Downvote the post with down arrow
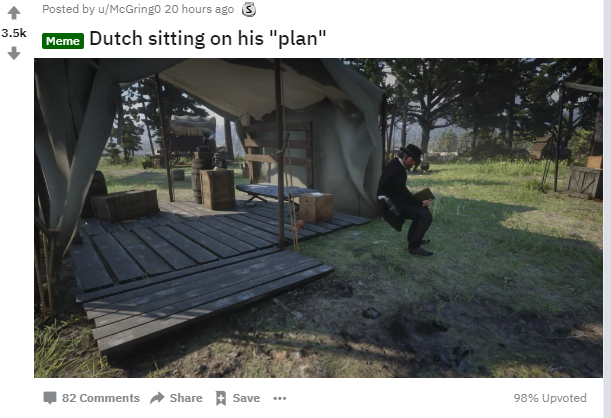Image resolution: width=611 pixels, height=418 pixels. [14, 53]
